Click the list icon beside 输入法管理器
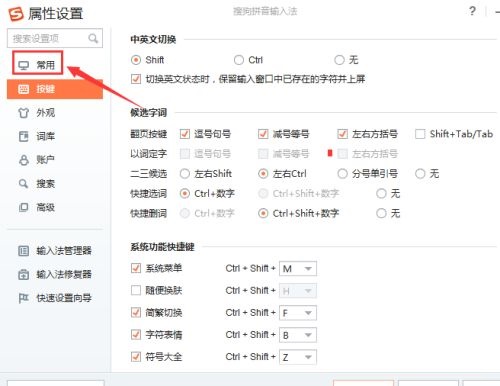500x386 pixels. coord(23,251)
